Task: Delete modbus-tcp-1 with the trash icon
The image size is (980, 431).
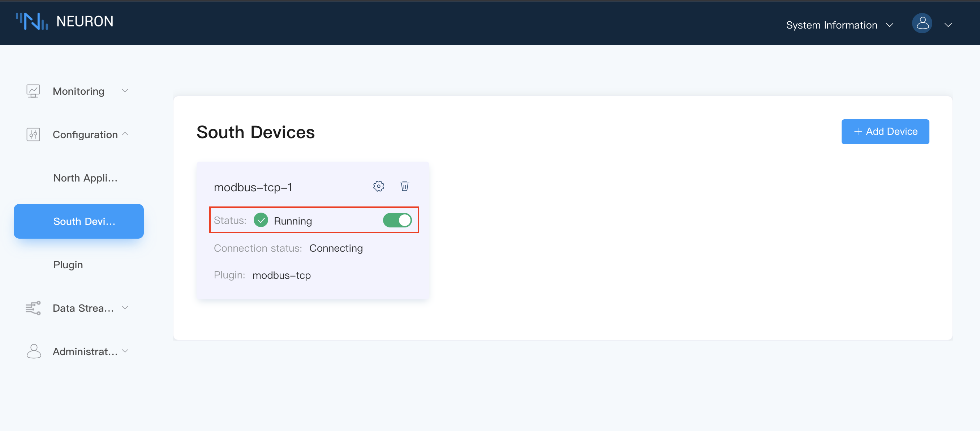Action: tap(404, 186)
